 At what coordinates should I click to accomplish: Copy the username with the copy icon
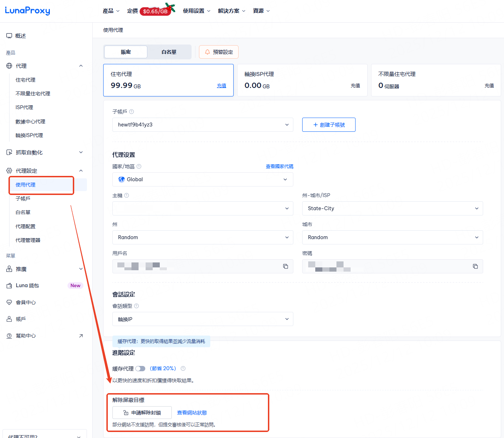286,266
